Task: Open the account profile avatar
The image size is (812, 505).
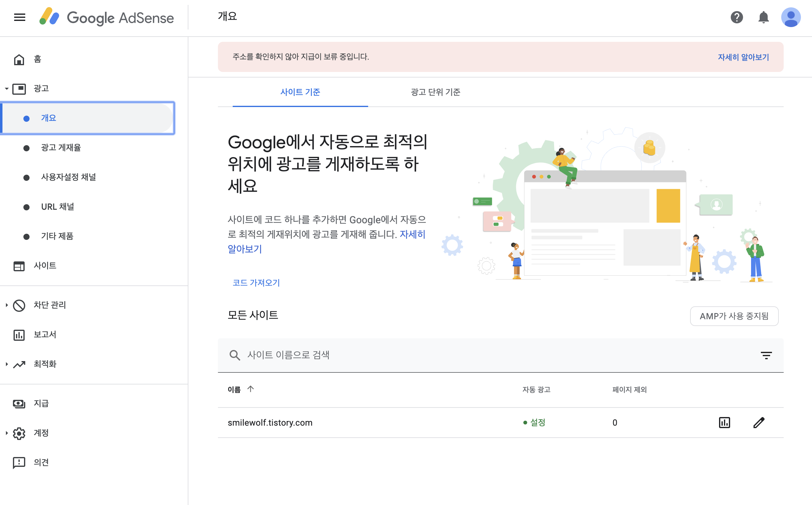Action: (790, 17)
